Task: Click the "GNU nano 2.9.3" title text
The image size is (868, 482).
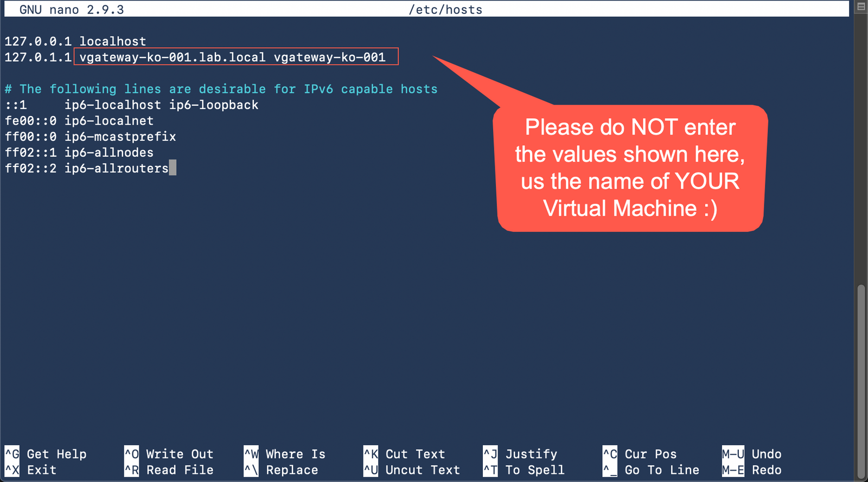Action: 72,10
